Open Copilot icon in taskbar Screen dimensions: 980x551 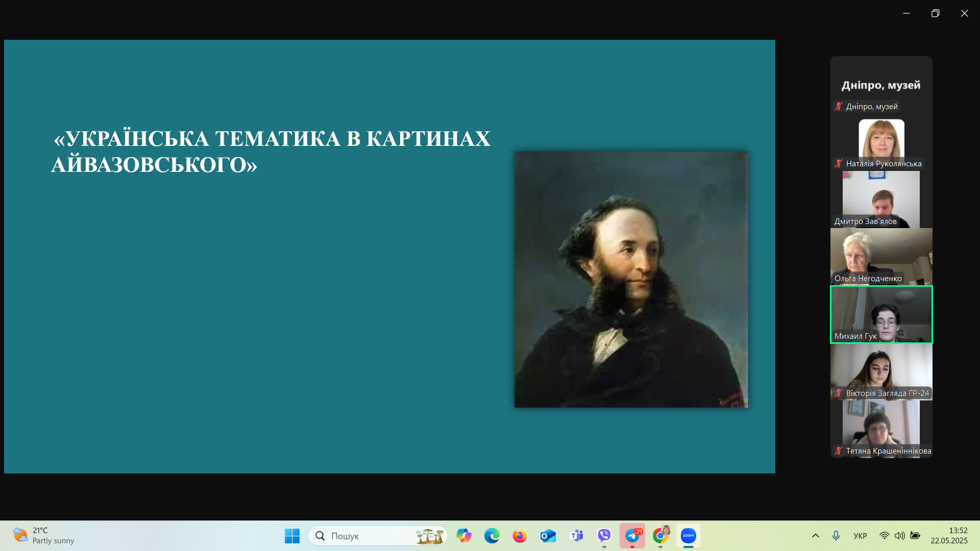[463, 536]
